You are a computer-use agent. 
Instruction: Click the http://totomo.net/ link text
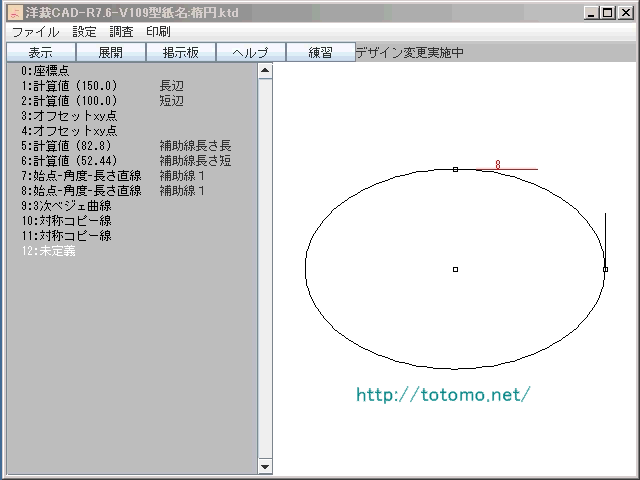pyautogui.click(x=443, y=394)
